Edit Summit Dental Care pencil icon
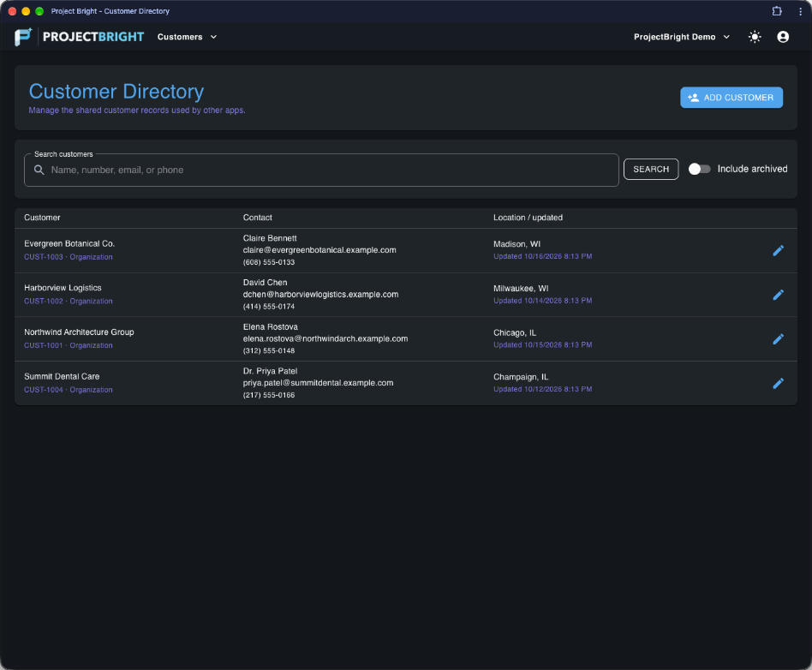Screen dimensions: 812x670 pyautogui.click(x=778, y=384)
